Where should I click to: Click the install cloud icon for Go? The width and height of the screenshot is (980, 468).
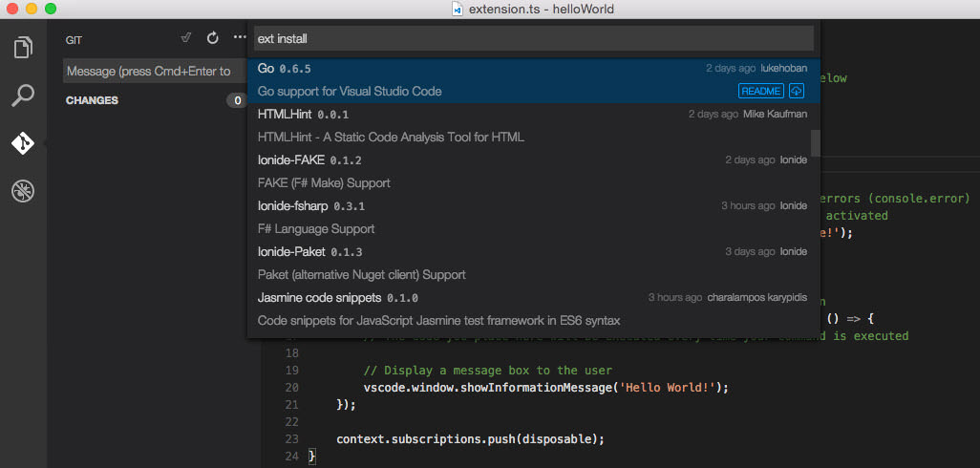coord(797,91)
